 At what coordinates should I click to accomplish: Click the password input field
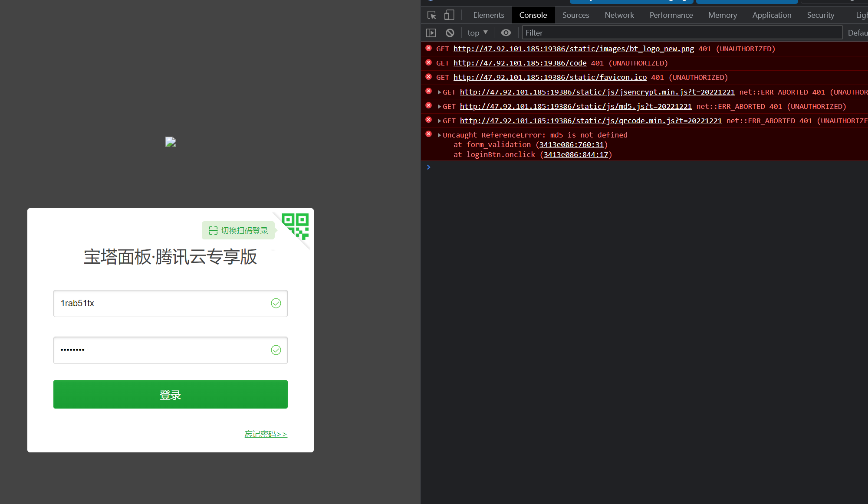tap(170, 350)
